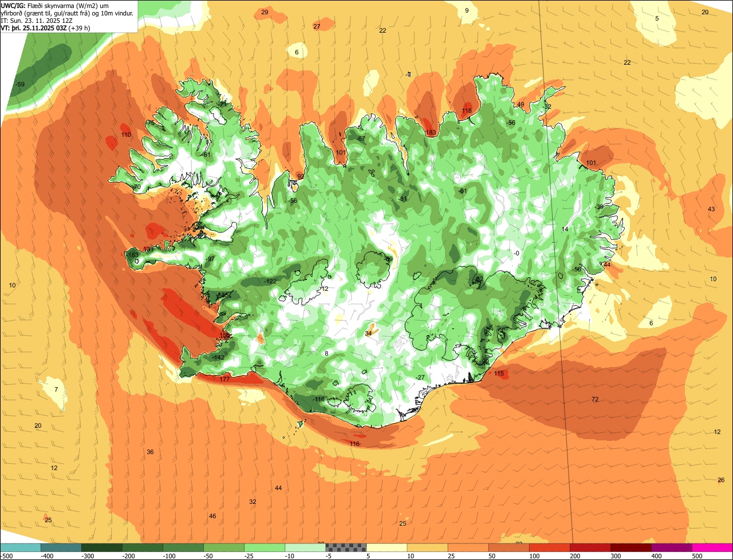This screenshot has height=560, width=733.
Task: Click the title line 'UWC/IG: Flæði skynvarma (W/m2) um'
Action: pyautogui.click(x=55, y=5)
